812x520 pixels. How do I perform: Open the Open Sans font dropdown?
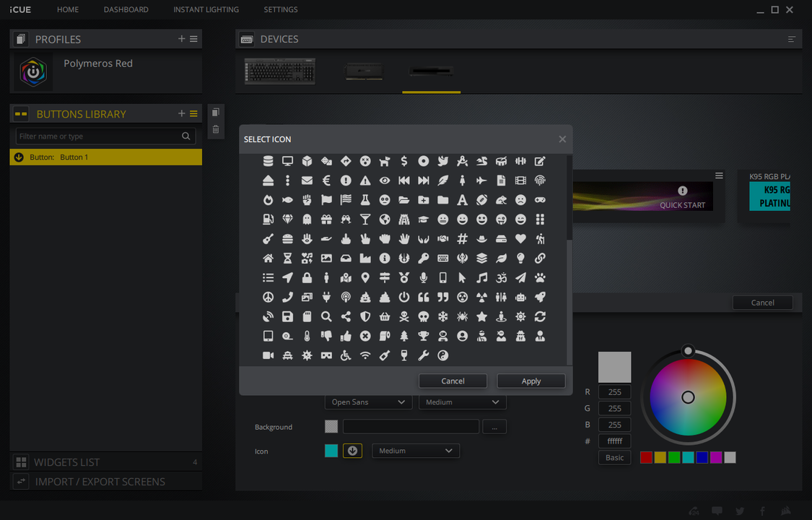coord(368,402)
